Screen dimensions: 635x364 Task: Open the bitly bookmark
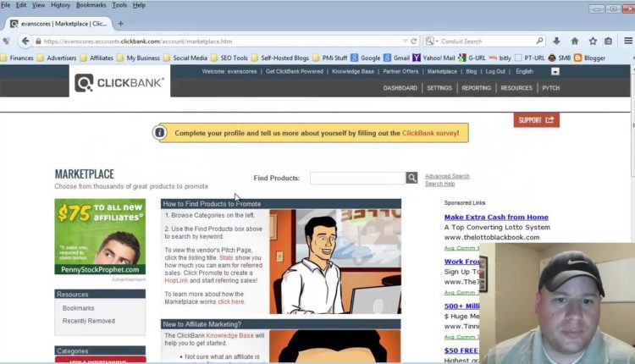point(500,58)
